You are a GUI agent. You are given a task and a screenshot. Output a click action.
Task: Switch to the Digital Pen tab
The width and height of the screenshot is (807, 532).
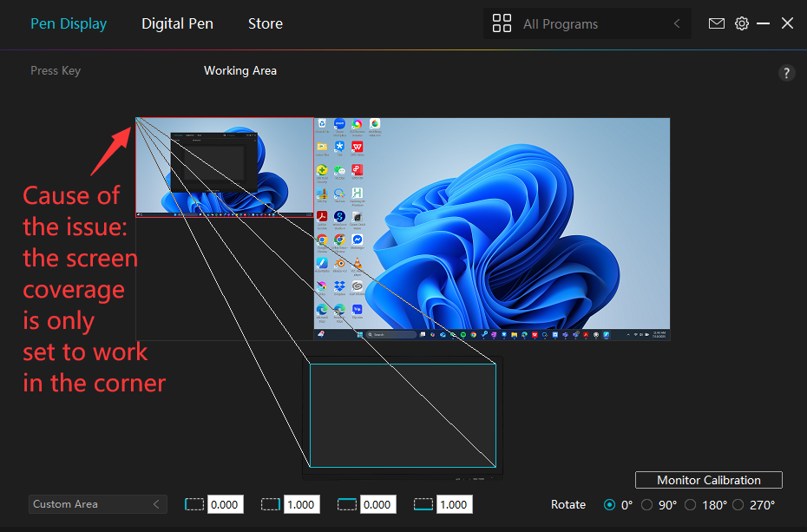point(177,23)
